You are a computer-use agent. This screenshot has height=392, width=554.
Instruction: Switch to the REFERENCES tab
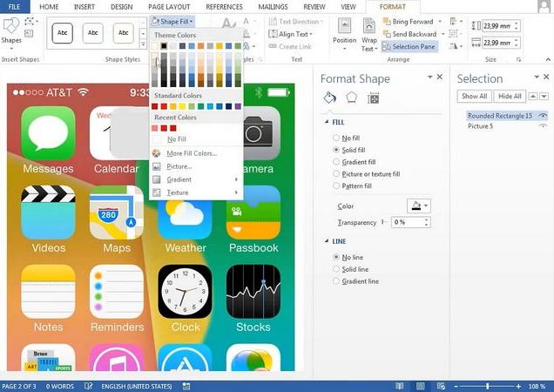[224, 7]
